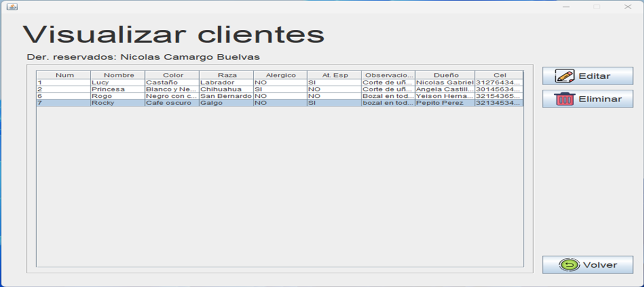Screen dimensions: 644x287
Task: Click the Chihuahua breed cell
Action: pyautogui.click(x=227, y=89)
